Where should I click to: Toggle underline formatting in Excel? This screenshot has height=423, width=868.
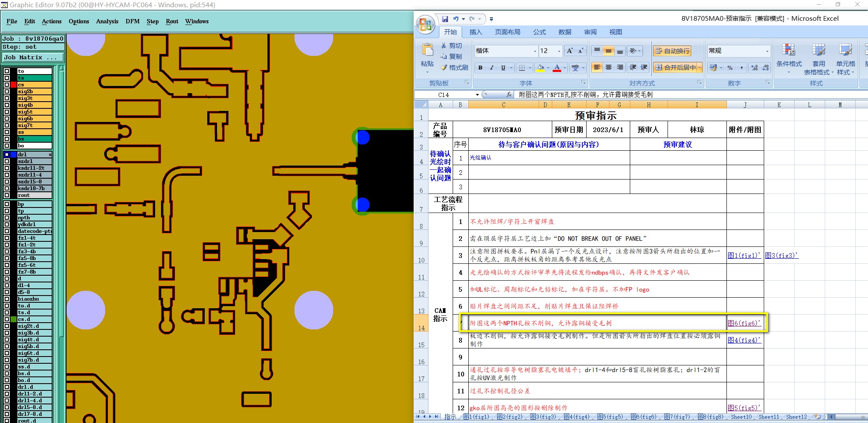point(503,68)
